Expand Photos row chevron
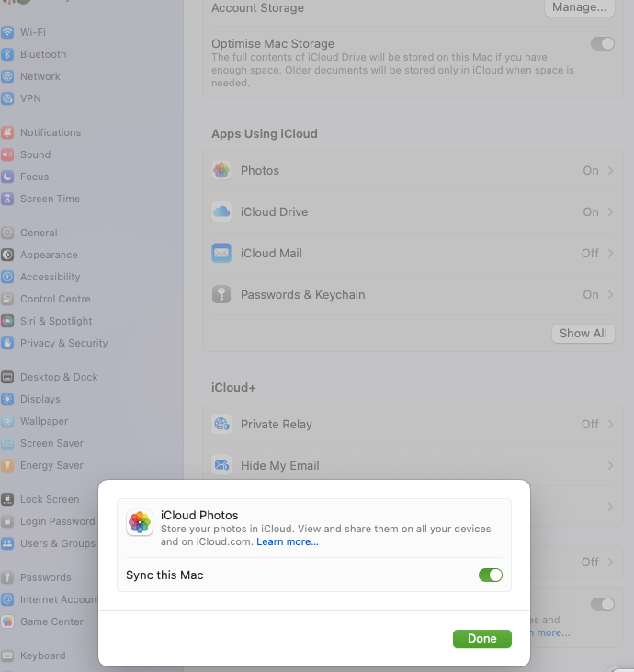 [x=610, y=171]
